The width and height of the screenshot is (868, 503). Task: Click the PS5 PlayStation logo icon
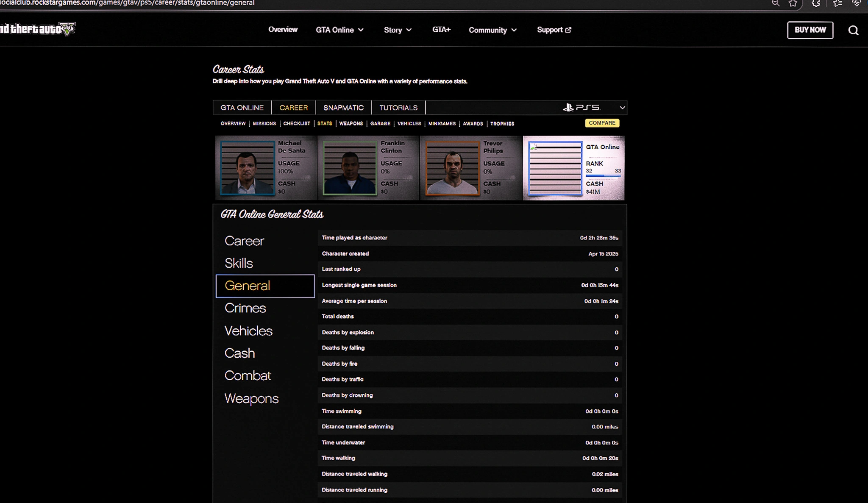coord(568,108)
